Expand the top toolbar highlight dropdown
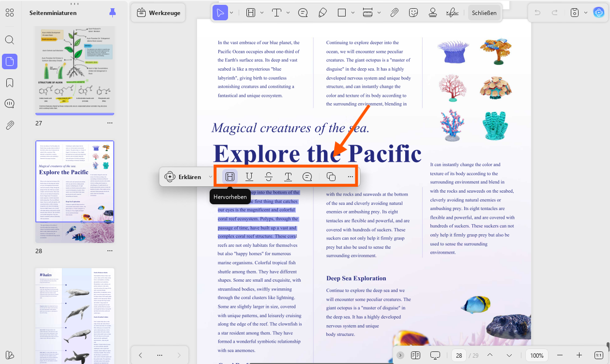 click(262, 13)
